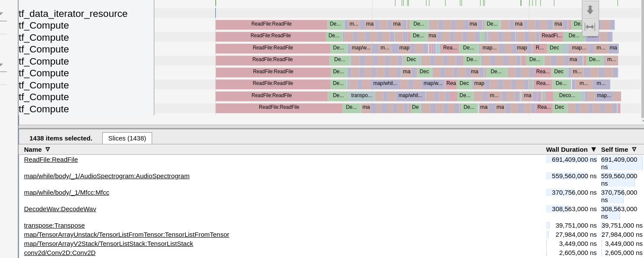Image resolution: width=644 pixels, height=258 pixels.
Task: Click first tf_Compute row's ReadFile:ReadFile slice
Action: 271,24
